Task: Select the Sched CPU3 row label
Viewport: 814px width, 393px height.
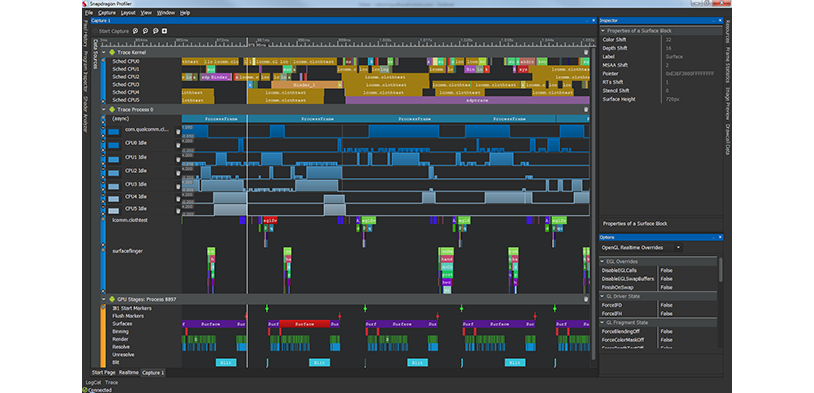Action: pos(126,84)
